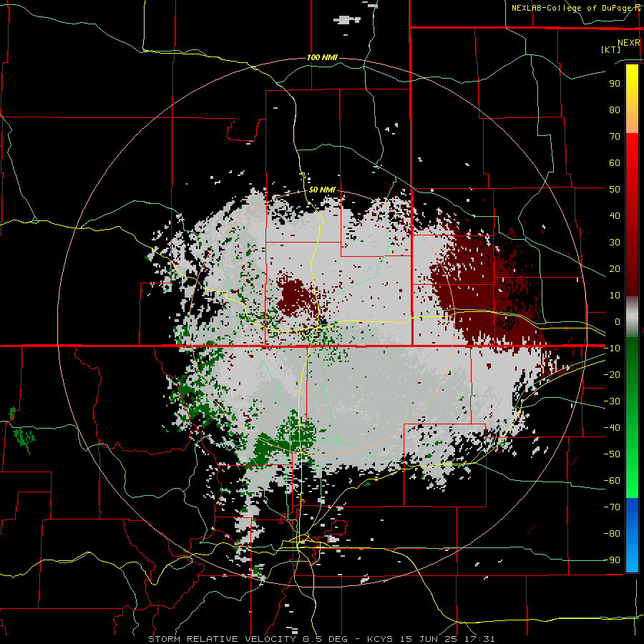This screenshot has width=644, height=644.
Task: Select the positive 40 scale label
Action: (x=615, y=215)
